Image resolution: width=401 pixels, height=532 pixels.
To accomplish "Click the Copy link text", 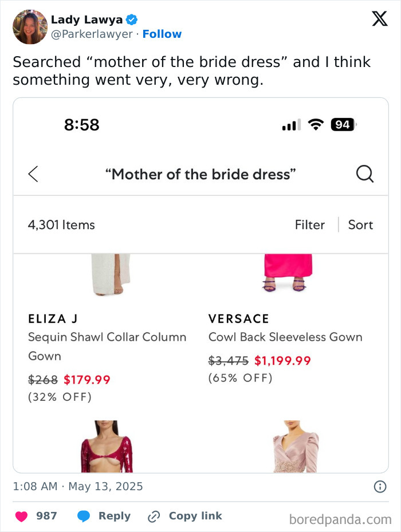I will tap(195, 516).
